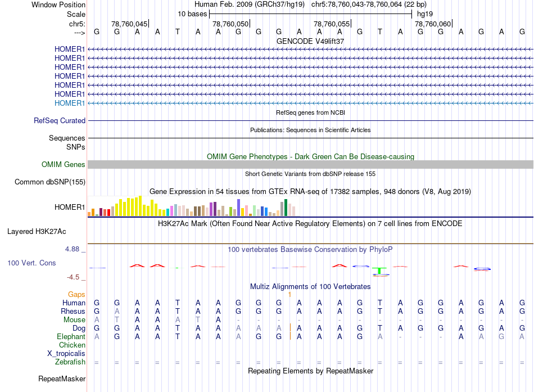This screenshot has width=534, height=392.
Task: Click the dark green GTEx expression bar
Action: tap(286, 208)
